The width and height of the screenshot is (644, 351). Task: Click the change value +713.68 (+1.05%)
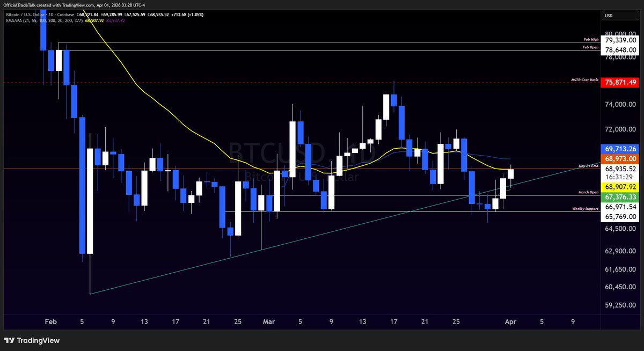pos(188,13)
